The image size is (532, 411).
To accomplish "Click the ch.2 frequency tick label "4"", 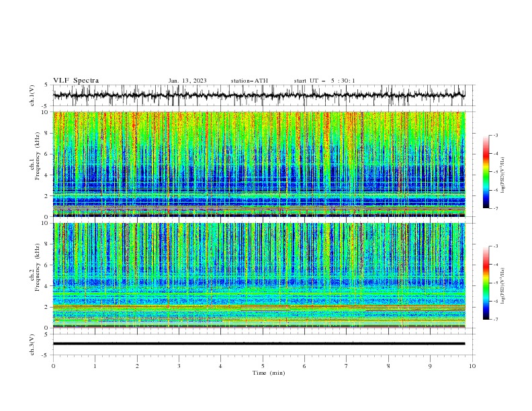I will (x=47, y=286).
